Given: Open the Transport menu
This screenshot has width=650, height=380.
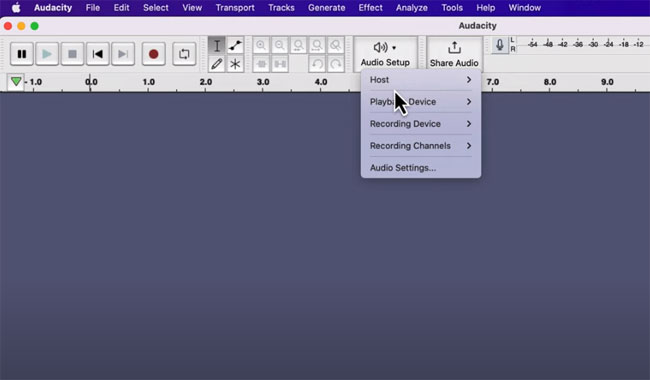Looking at the screenshot, I should point(235,8).
